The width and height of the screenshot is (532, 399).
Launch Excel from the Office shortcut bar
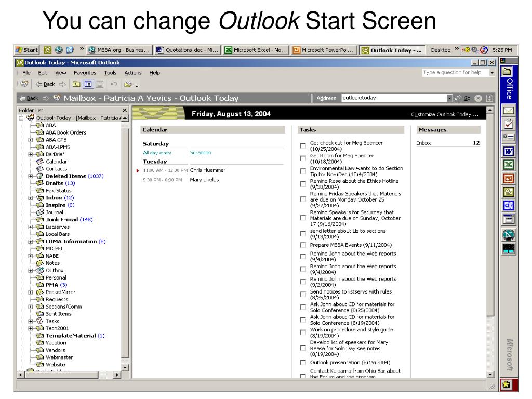coord(508,165)
